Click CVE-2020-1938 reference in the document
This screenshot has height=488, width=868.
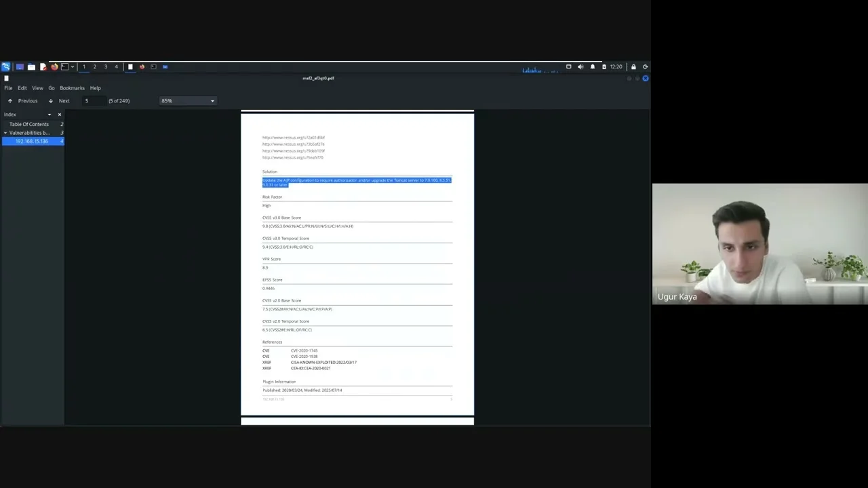click(x=304, y=357)
